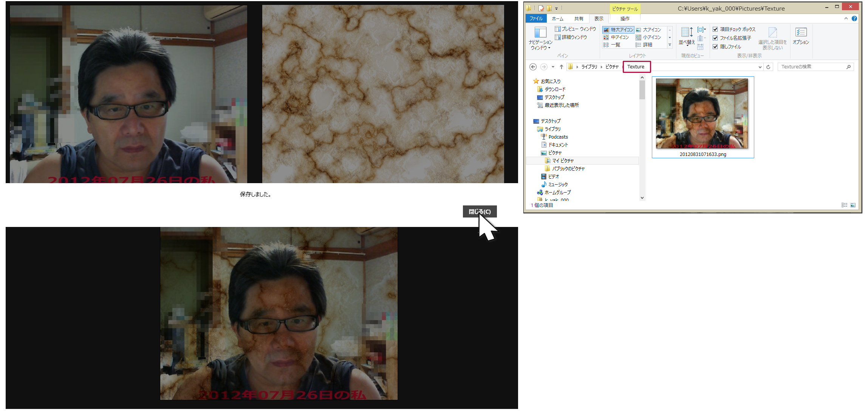
Task: Choose 特大アイコン layout
Action: [618, 29]
